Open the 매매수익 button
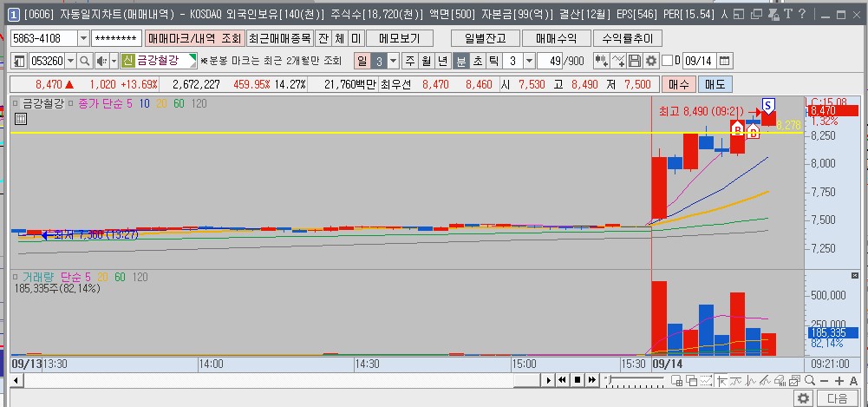Screen dimensions: 868x407 556,39
